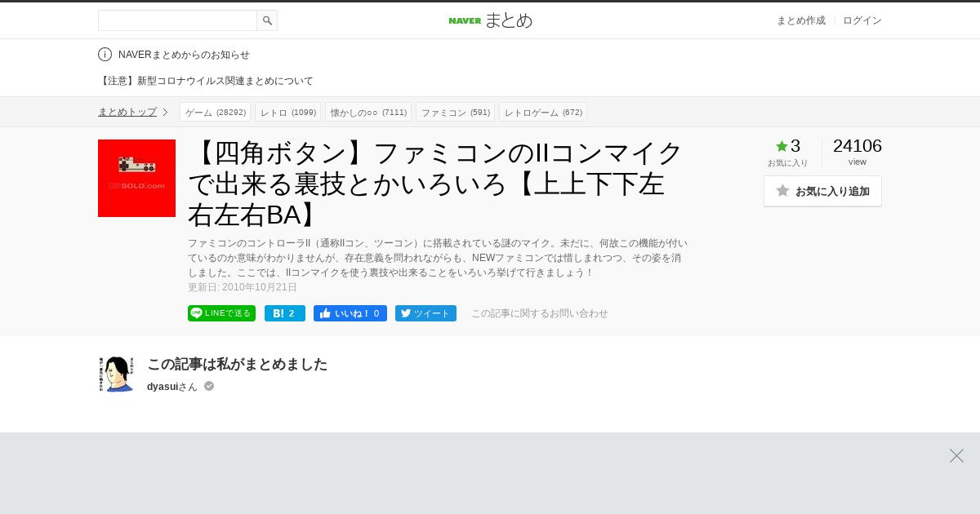Click 更新日: 2010年10月21日 text
Screen dimensions: 980x514
[x=243, y=287]
